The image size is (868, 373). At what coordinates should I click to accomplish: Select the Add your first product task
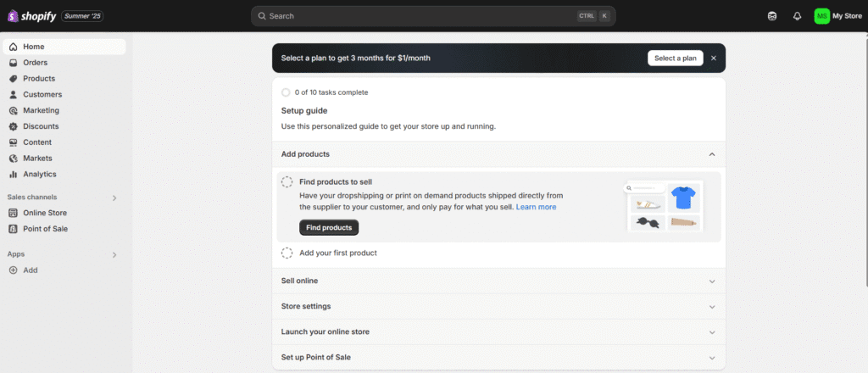338,253
